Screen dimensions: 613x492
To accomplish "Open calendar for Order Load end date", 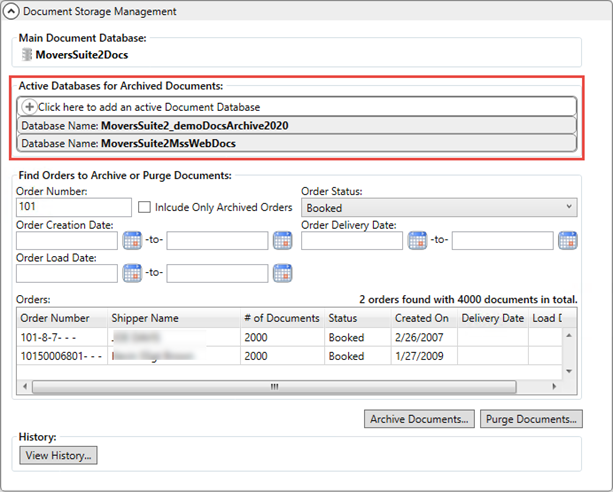I will pyautogui.click(x=283, y=272).
